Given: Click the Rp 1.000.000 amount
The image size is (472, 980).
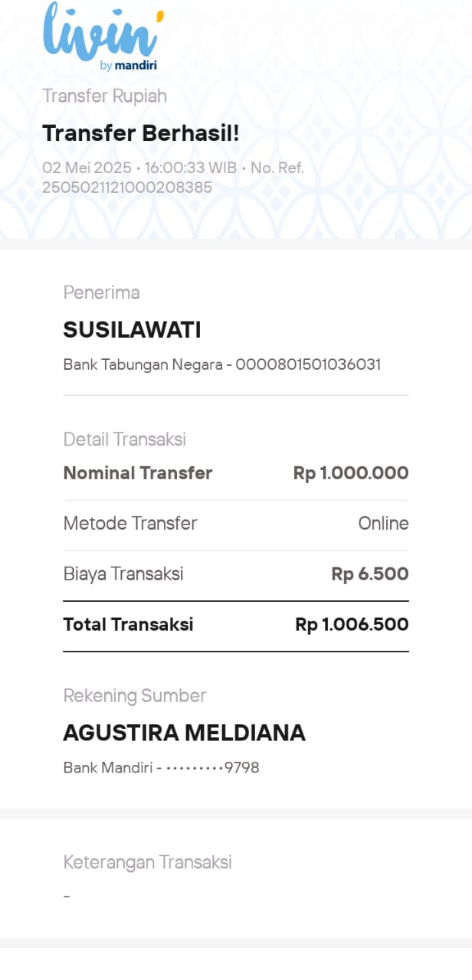Looking at the screenshot, I should 350,473.
